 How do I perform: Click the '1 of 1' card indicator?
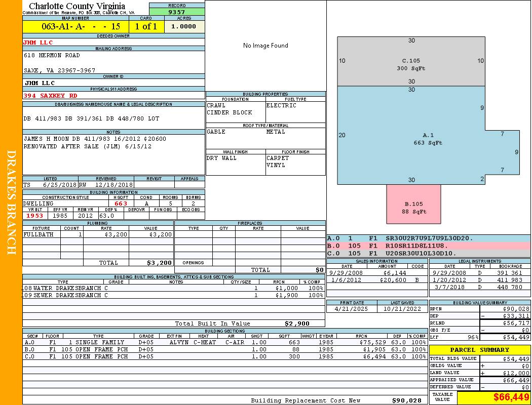[146, 26]
